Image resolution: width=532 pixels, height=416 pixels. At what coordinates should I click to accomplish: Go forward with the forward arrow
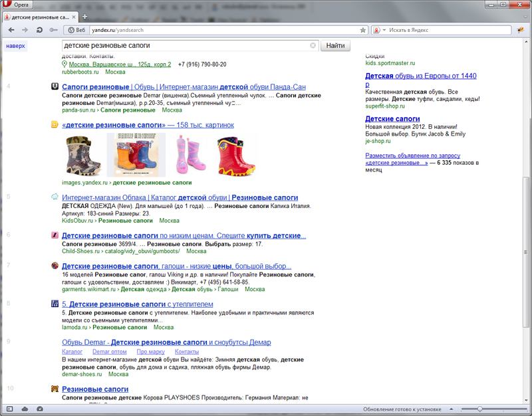(x=25, y=30)
